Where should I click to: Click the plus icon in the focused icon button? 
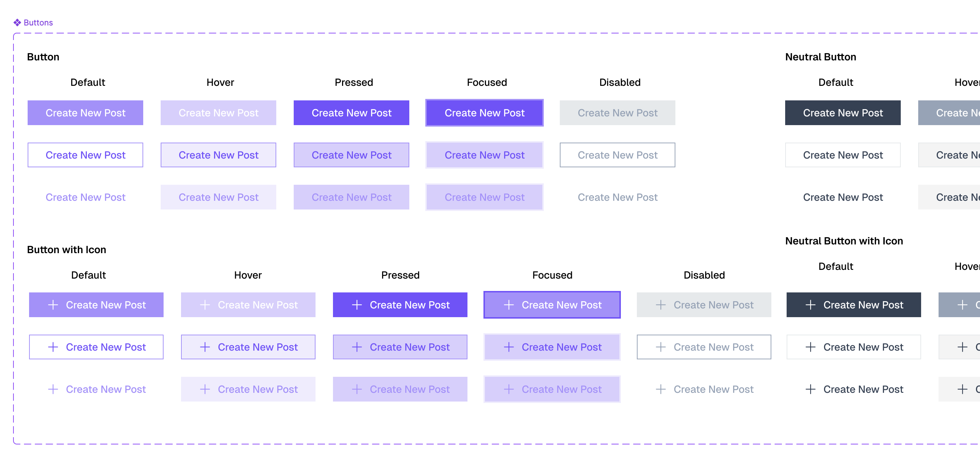pyautogui.click(x=509, y=304)
